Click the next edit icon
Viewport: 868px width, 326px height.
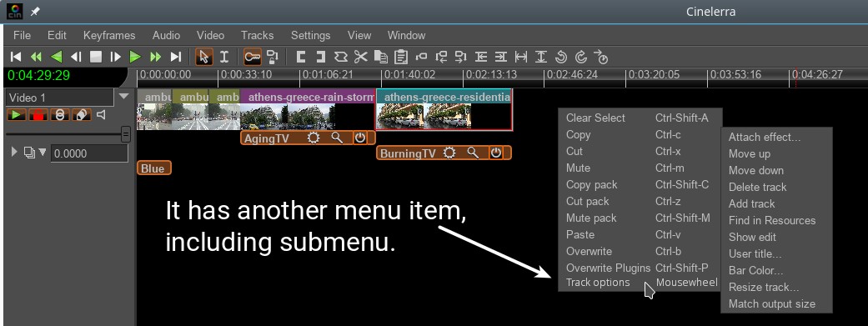tap(501, 57)
